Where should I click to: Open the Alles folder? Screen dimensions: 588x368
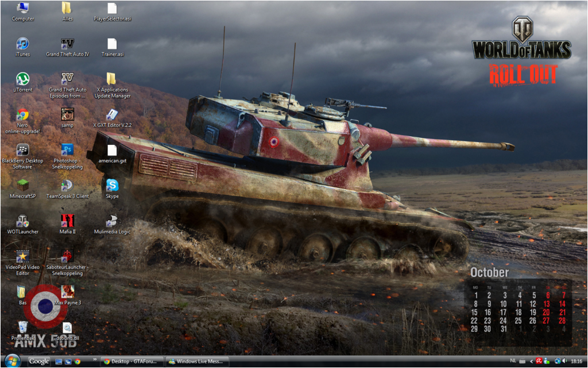(x=67, y=11)
